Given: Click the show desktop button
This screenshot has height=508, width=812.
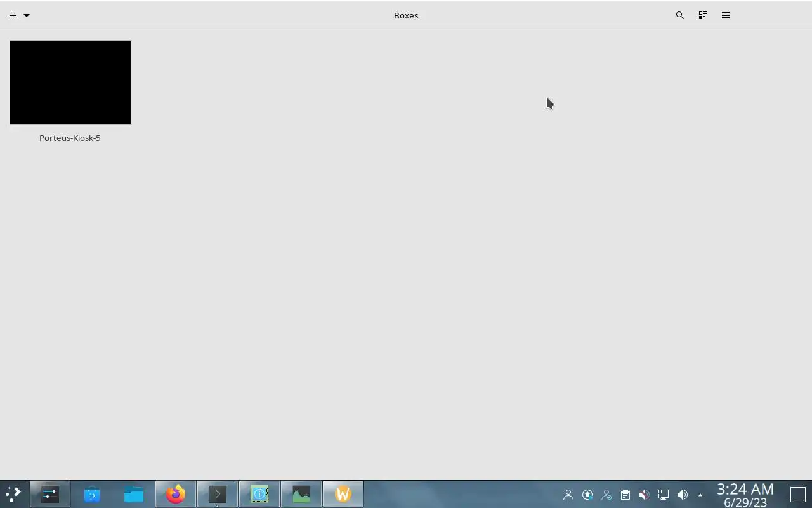Looking at the screenshot, I should pyautogui.click(x=797, y=494).
